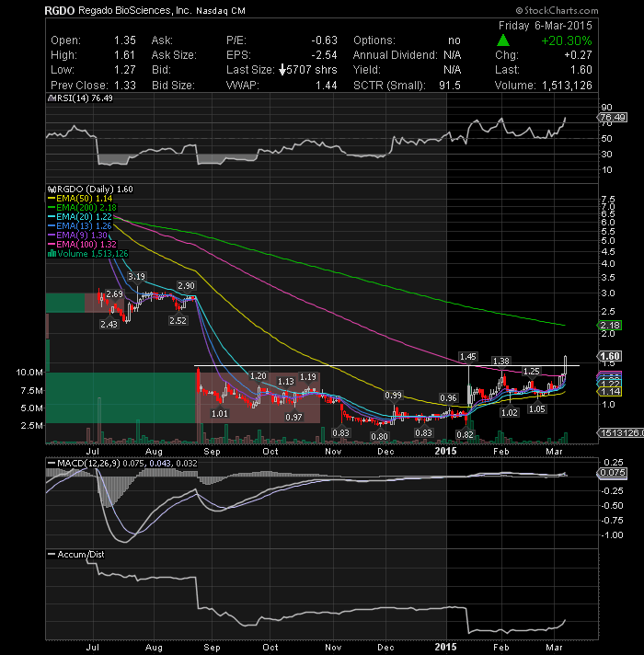Viewport: 644px width, 655px height.
Task: Click the RSI(14) 76.49 indicator label
Action: 81,98
